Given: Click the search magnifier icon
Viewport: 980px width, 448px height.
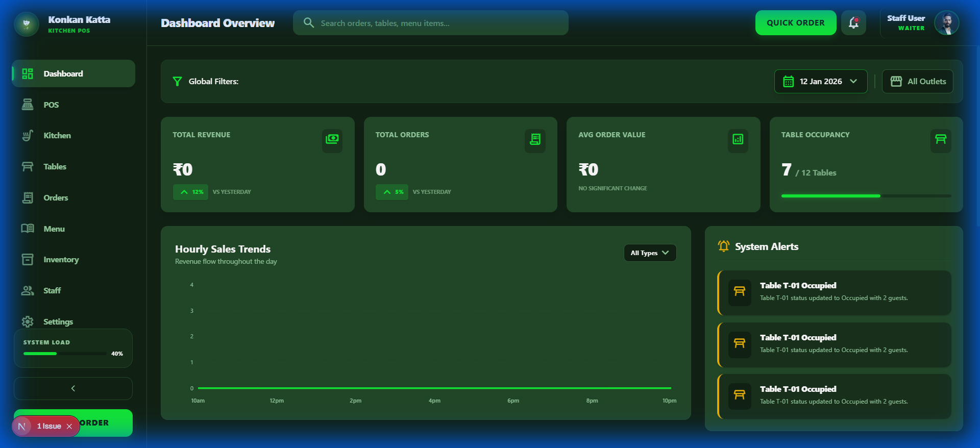Looking at the screenshot, I should (308, 23).
